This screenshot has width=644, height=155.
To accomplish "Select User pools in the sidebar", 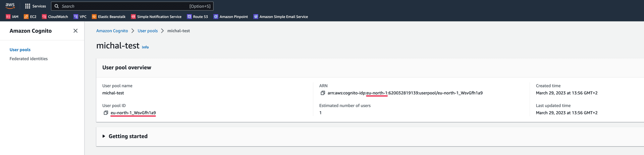I will coord(20,50).
